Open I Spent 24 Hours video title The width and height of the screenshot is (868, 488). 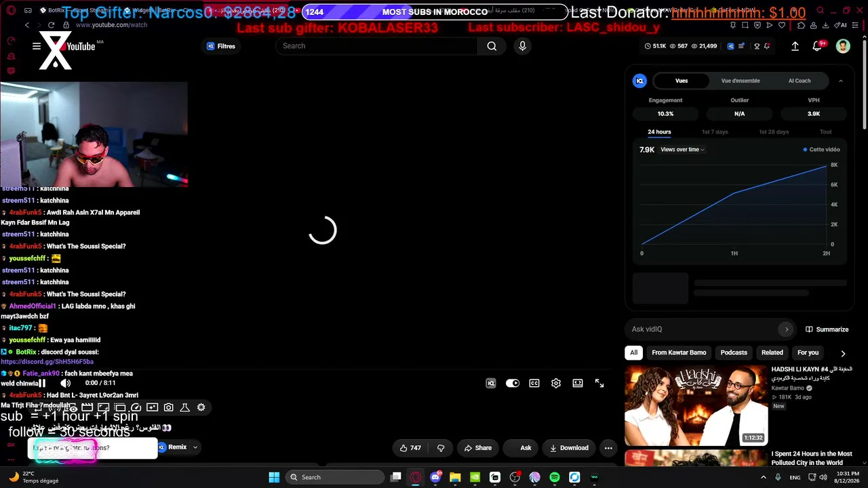(x=812, y=458)
